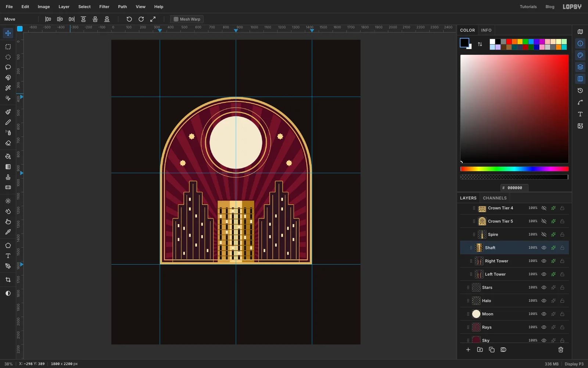
Task: Select the Left Tower layer
Action: (514, 274)
